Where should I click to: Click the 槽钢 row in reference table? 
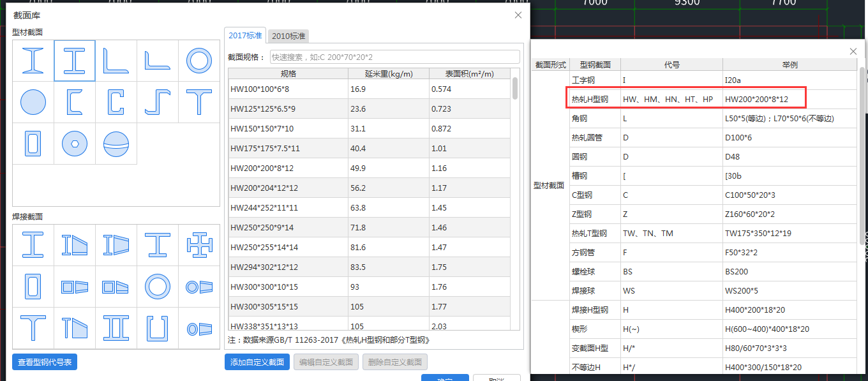tap(713, 176)
